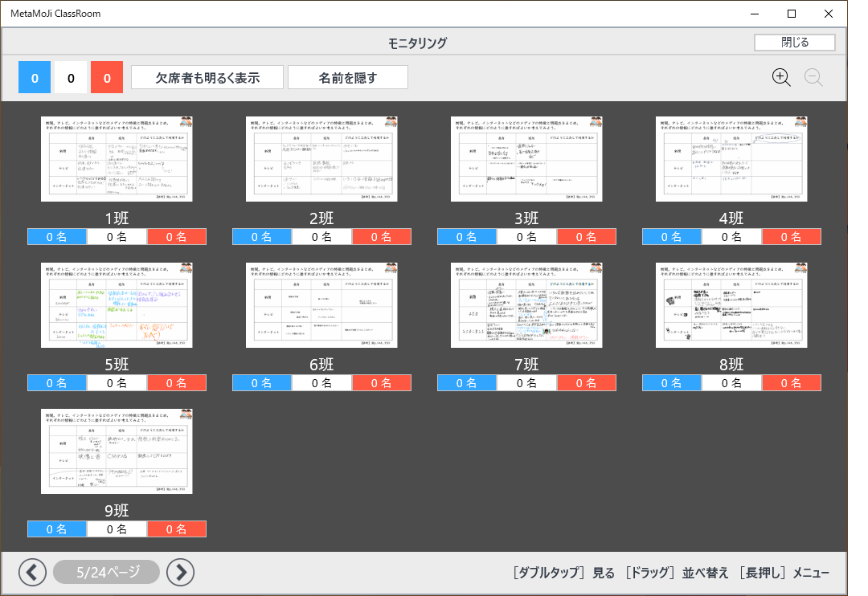
Task: Select the blue counter in top toolbar
Action: [35, 78]
